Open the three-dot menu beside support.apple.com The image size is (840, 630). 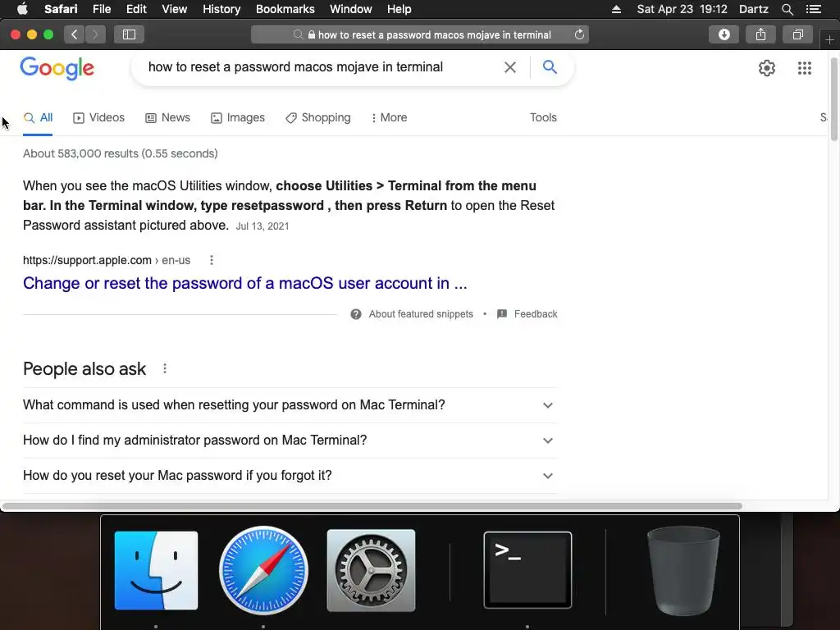[x=212, y=260]
